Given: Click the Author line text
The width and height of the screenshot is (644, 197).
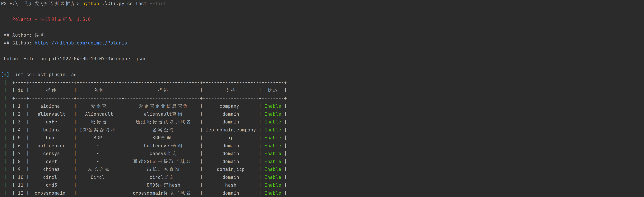Looking at the screenshot, I should tap(24, 35).
